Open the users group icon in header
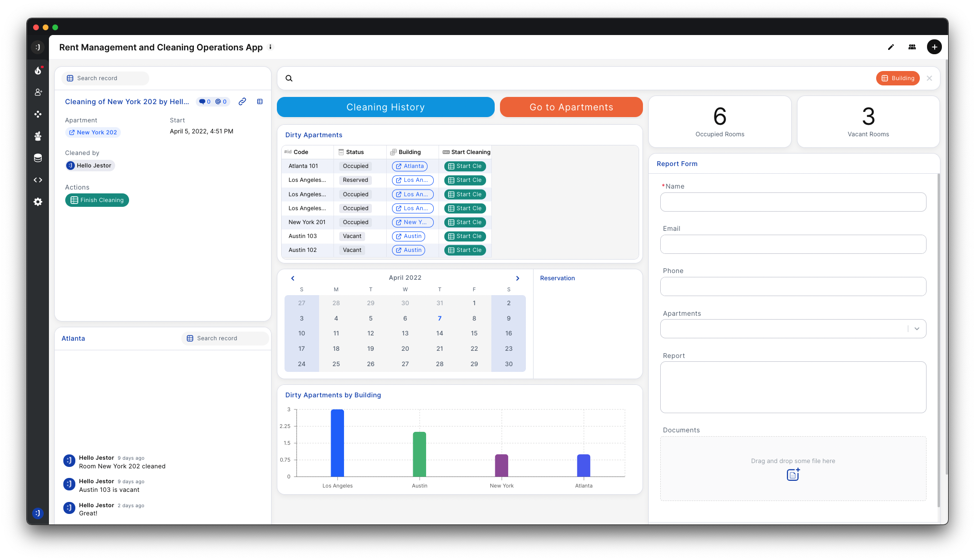 (x=912, y=47)
